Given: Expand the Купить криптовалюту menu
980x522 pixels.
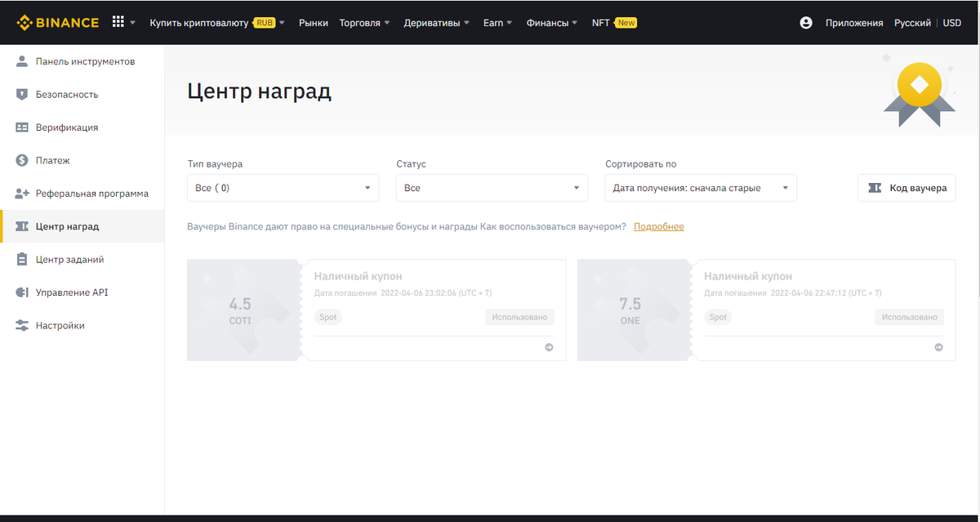Looking at the screenshot, I should tap(217, 23).
